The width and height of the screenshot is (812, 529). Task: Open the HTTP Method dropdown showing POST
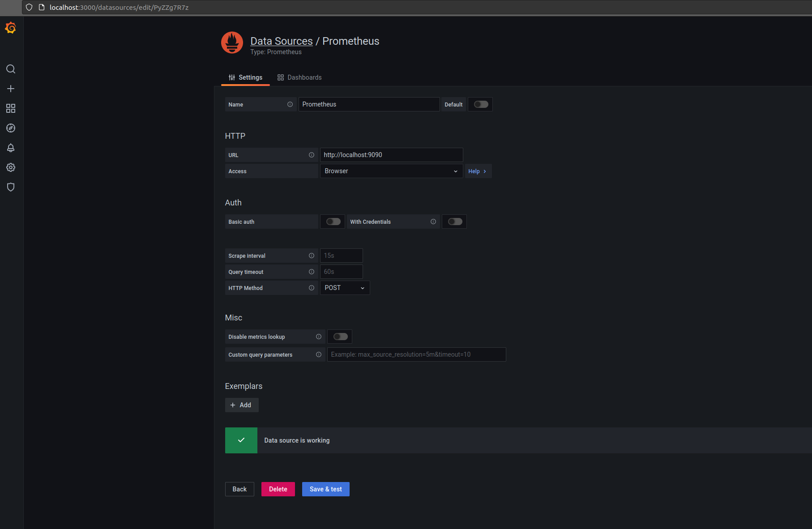point(345,288)
